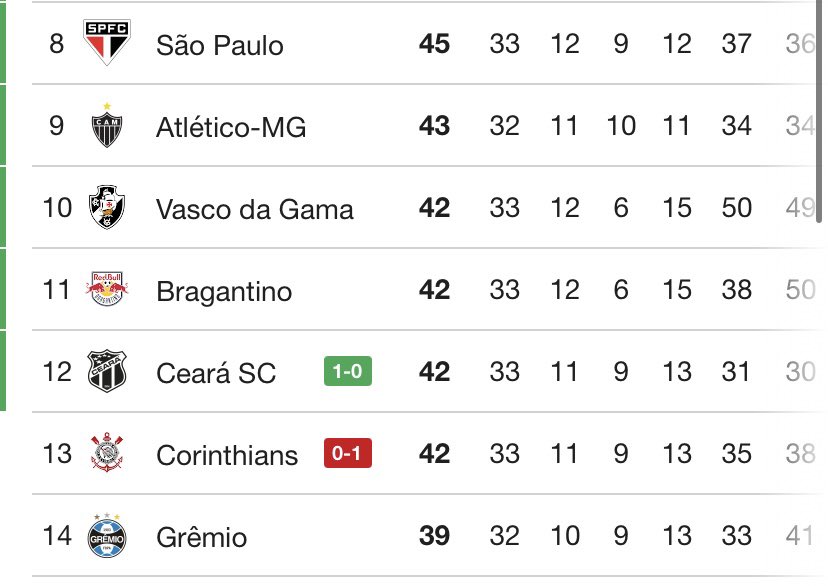Click the Corinthians club crest

click(x=106, y=454)
